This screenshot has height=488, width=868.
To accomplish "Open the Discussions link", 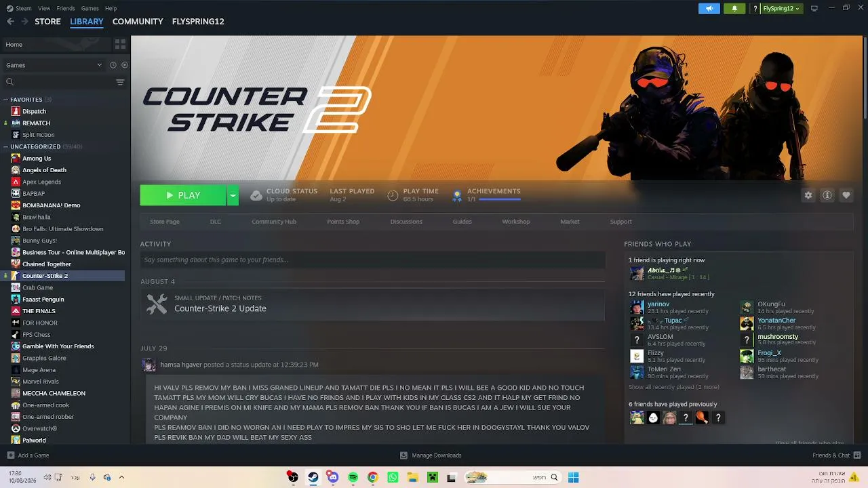I will click(x=406, y=222).
